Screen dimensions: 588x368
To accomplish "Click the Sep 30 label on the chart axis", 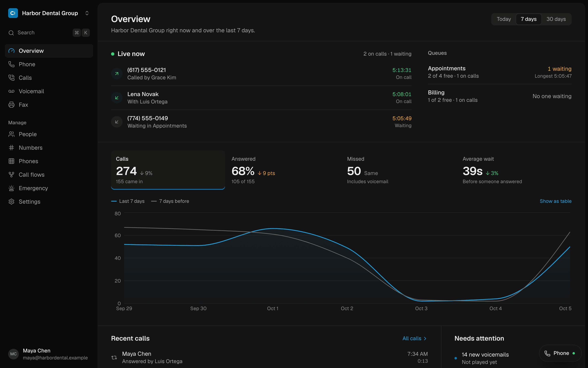I will pos(198,308).
